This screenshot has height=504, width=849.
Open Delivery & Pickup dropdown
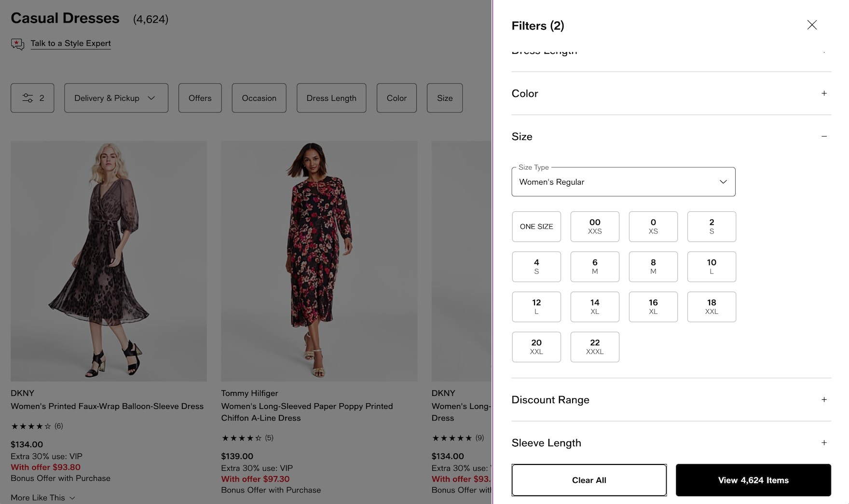point(116,98)
